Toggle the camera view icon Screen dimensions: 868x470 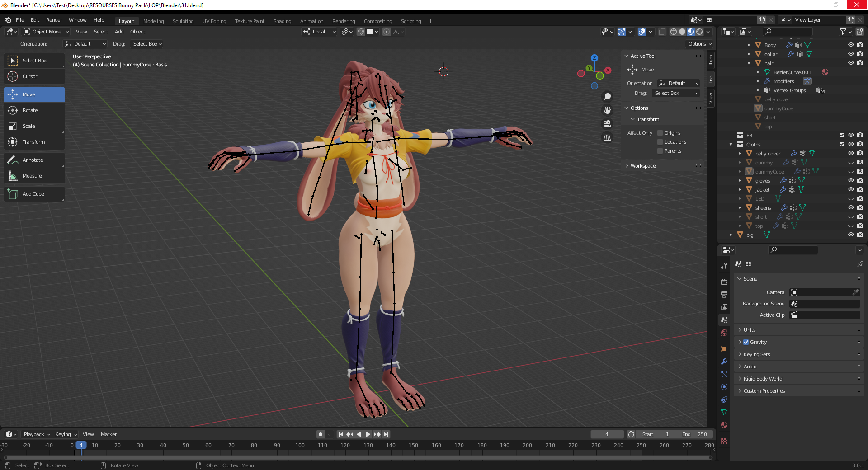click(x=607, y=124)
